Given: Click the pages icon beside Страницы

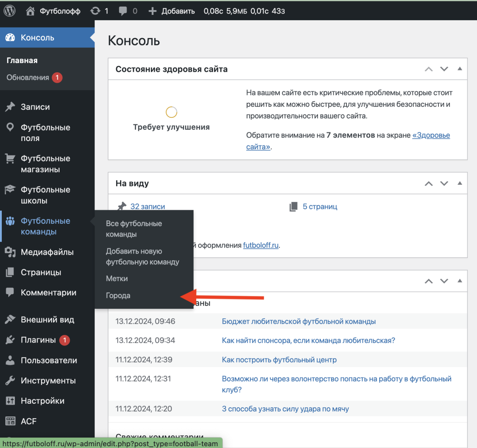Looking at the screenshot, I should 10,272.
